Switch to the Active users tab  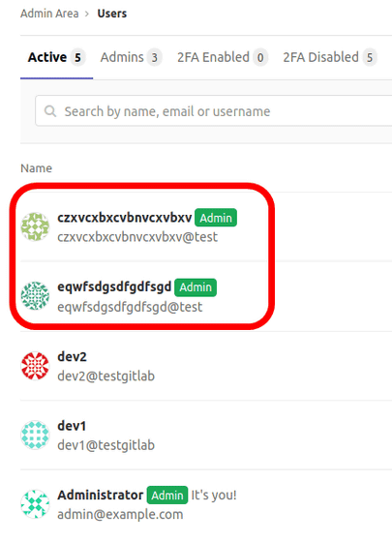56,57
